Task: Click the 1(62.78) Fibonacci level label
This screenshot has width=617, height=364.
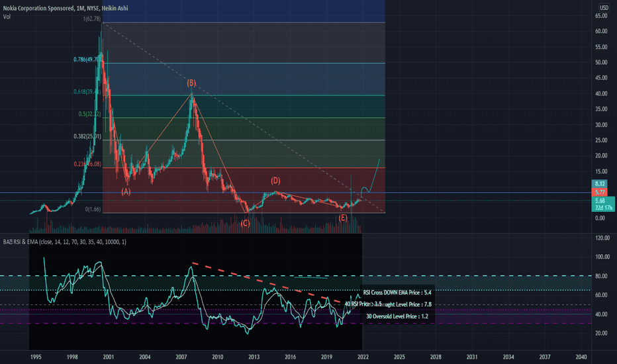Action: pyautogui.click(x=91, y=19)
